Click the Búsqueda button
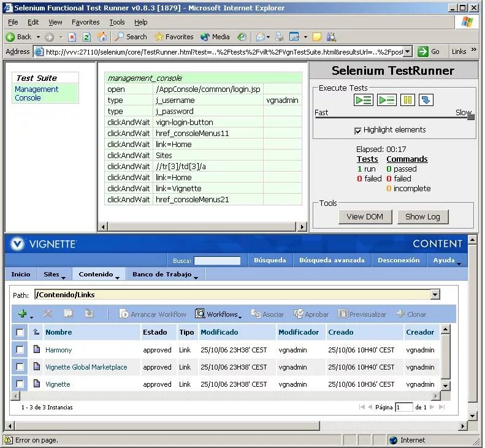Screen dimensions: 485x448 270,260
